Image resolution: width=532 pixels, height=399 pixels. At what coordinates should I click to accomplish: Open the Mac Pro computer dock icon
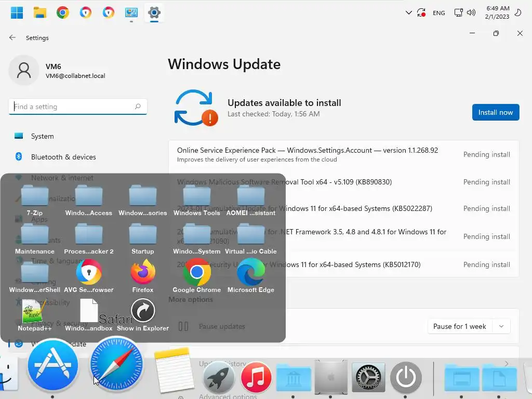click(331, 377)
